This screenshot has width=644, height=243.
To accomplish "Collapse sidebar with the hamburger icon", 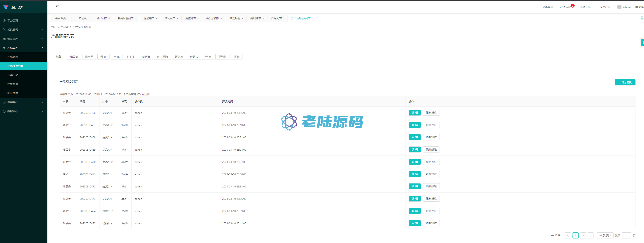I will click(57, 7).
